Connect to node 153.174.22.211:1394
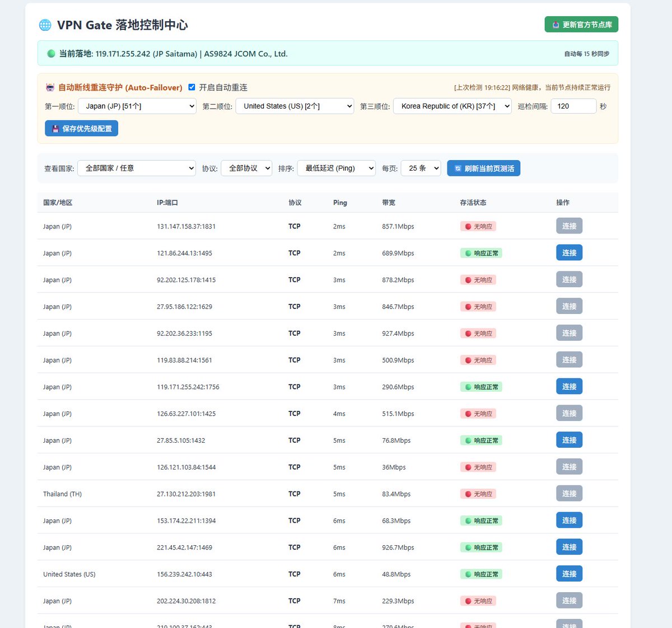 [x=569, y=521]
